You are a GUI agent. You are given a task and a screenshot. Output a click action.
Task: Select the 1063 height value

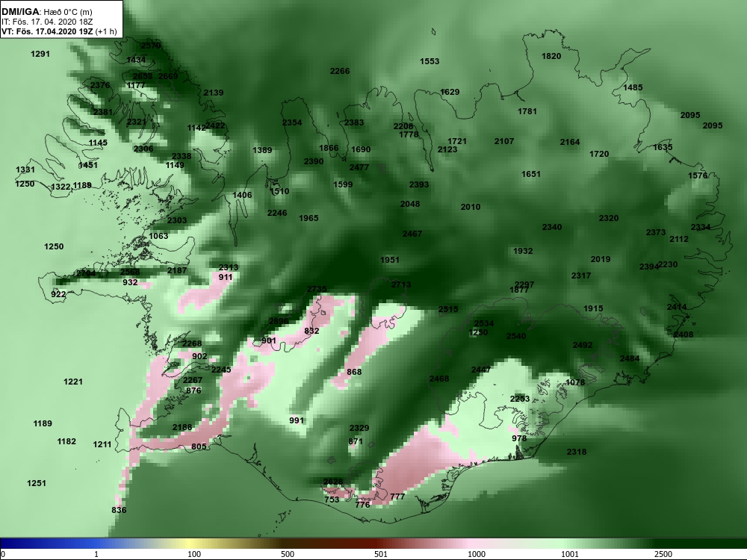[x=158, y=236]
